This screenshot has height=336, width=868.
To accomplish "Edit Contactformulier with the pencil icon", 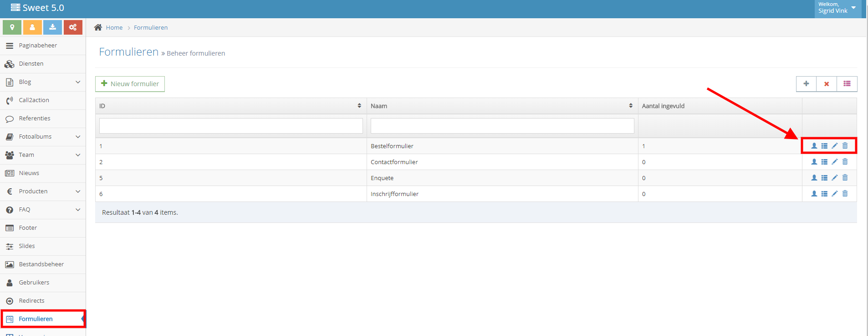I will coord(835,162).
